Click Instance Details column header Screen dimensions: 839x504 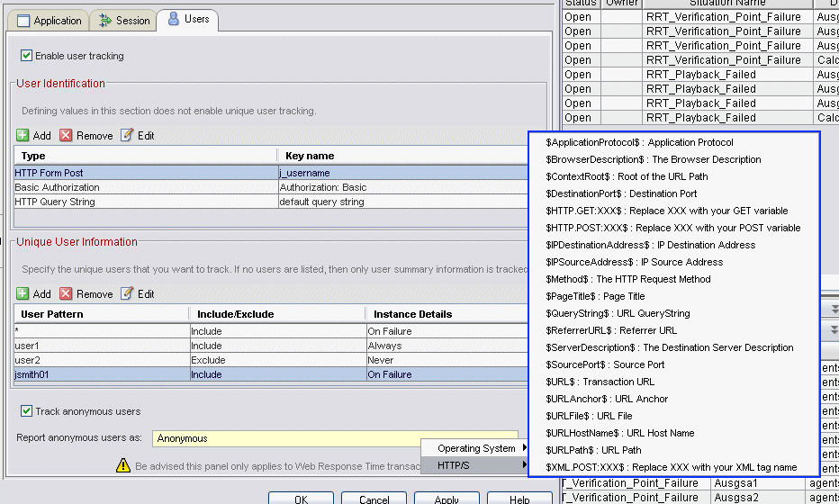447,314
